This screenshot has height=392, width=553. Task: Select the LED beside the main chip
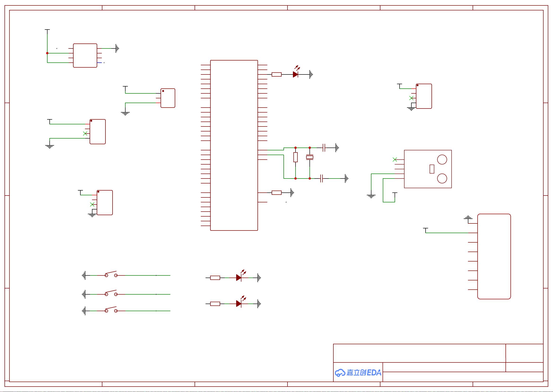[x=296, y=74]
